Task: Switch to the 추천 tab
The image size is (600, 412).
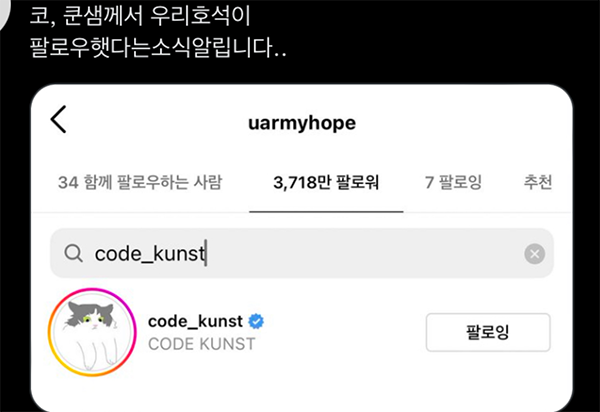Action: click(x=538, y=182)
